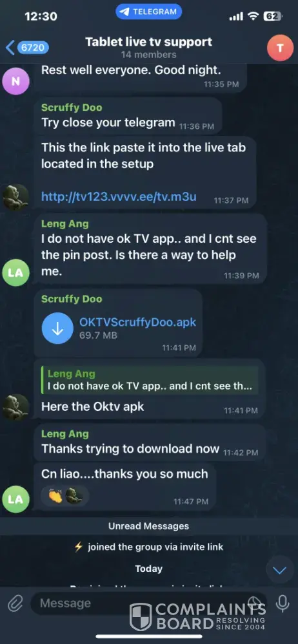The height and width of the screenshot is (644, 298).
Task: Tap the '14 members' subtitle
Action: [148, 55]
